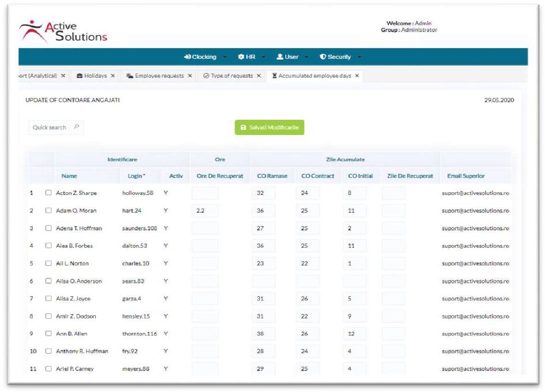Edit Ore De Recuperat field showing 2.2
Viewport: 545px width, 392px height.
click(x=205, y=210)
